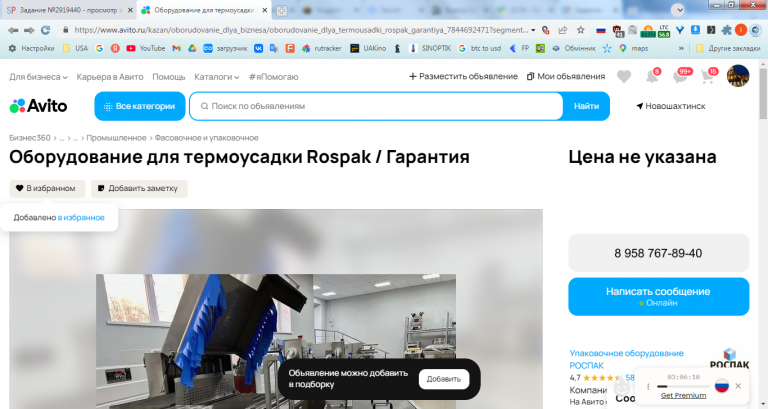Open the VPN widget three-dot handle
Image resolution: width=768 pixels, height=409 pixels.
click(648, 386)
